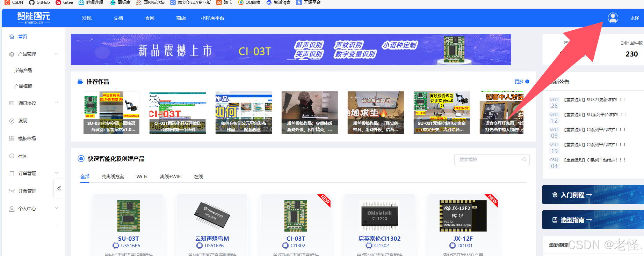Click the 首页 home icon in sidebar
This screenshot has width=644, height=256.
click(12, 37)
